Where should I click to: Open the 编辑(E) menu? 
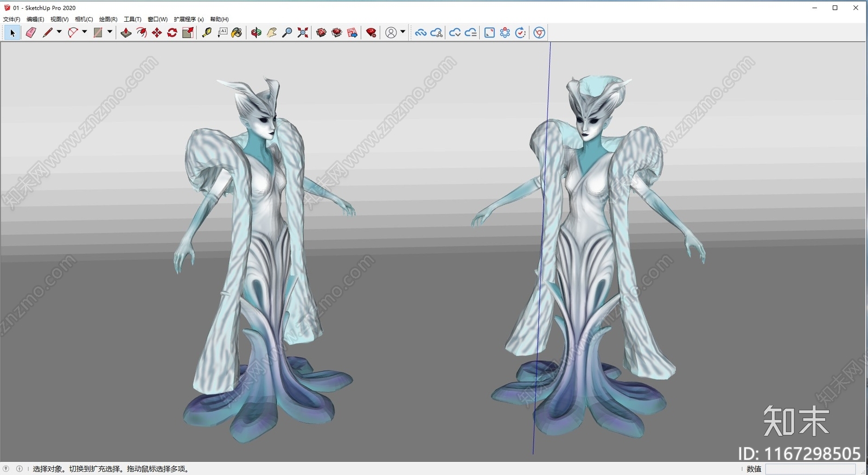(35, 19)
